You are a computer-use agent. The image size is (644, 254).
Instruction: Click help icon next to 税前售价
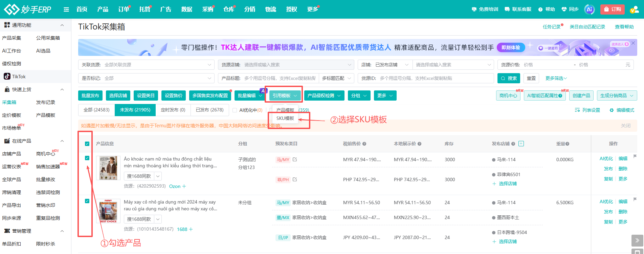pos(364,144)
